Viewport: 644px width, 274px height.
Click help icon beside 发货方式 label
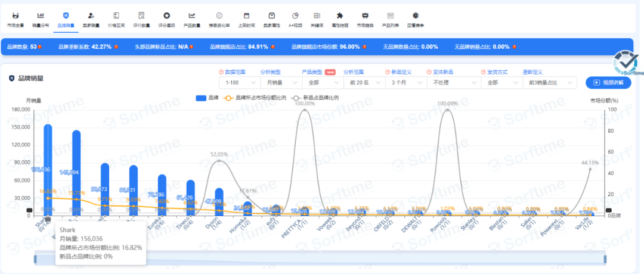(x=484, y=72)
